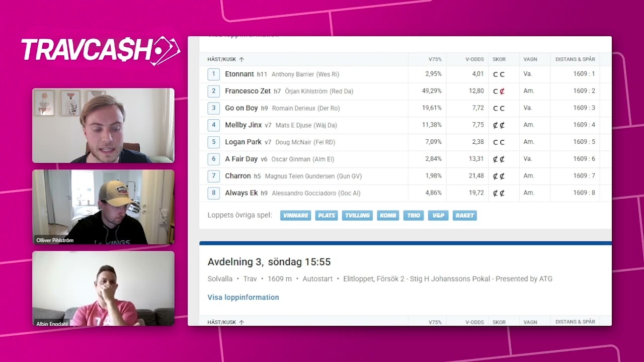Click the horse name Go on Boy

pyautogui.click(x=242, y=108)
